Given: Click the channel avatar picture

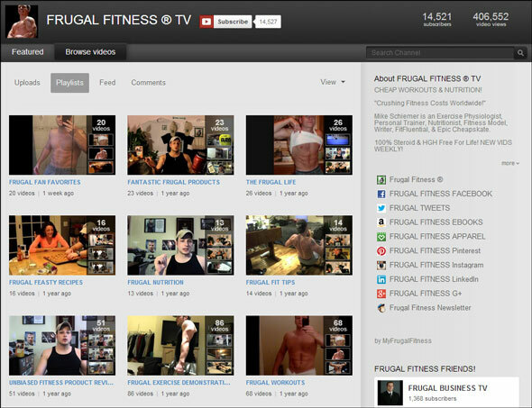Looking at the screenshot, I should [x=22, y=21].
